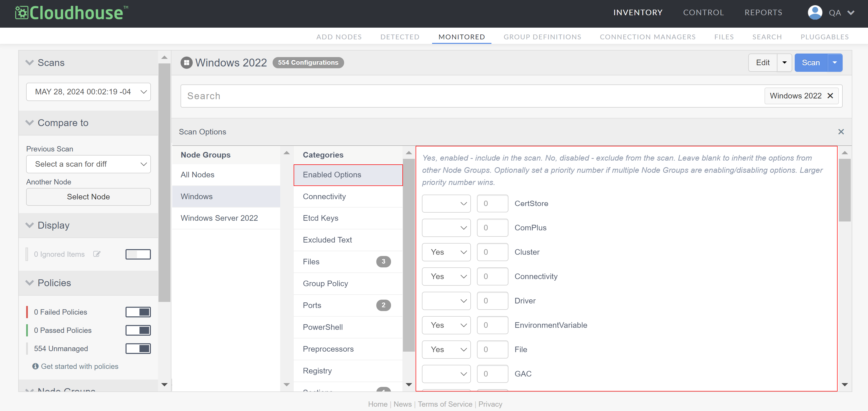Viewport: 868px width, 411px height.
Task: Click the blue Scan button
Action: click(x=811, y=63)
